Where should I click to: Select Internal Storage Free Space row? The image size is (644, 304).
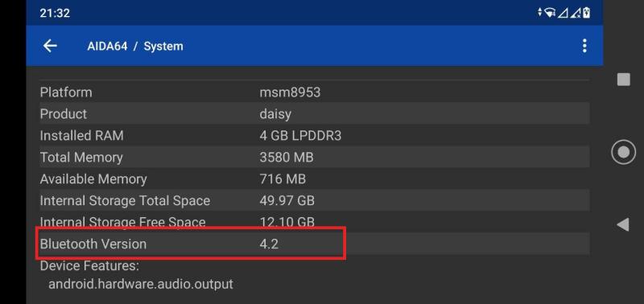[315, 222]
